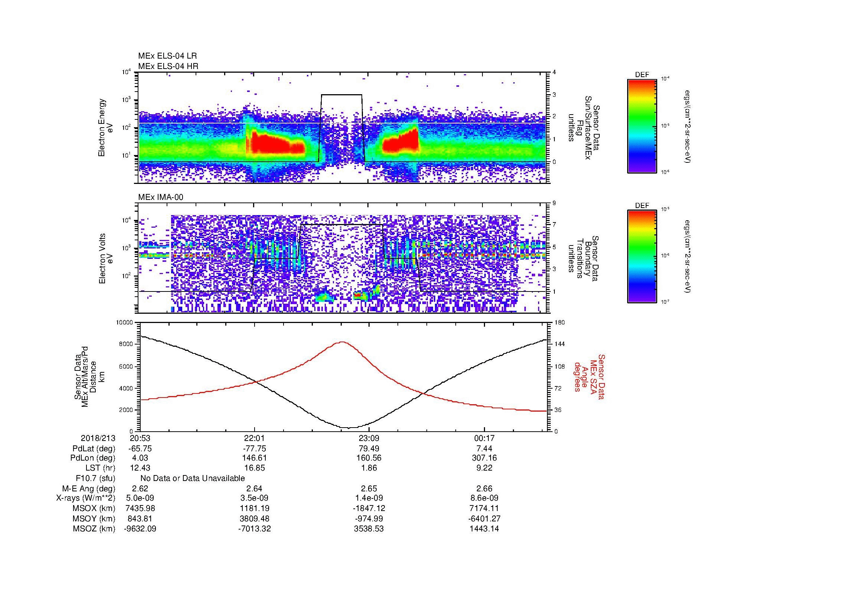Click MSOX value -1847.12
Viewport: 868px width, 613px height.
point(369,508)
